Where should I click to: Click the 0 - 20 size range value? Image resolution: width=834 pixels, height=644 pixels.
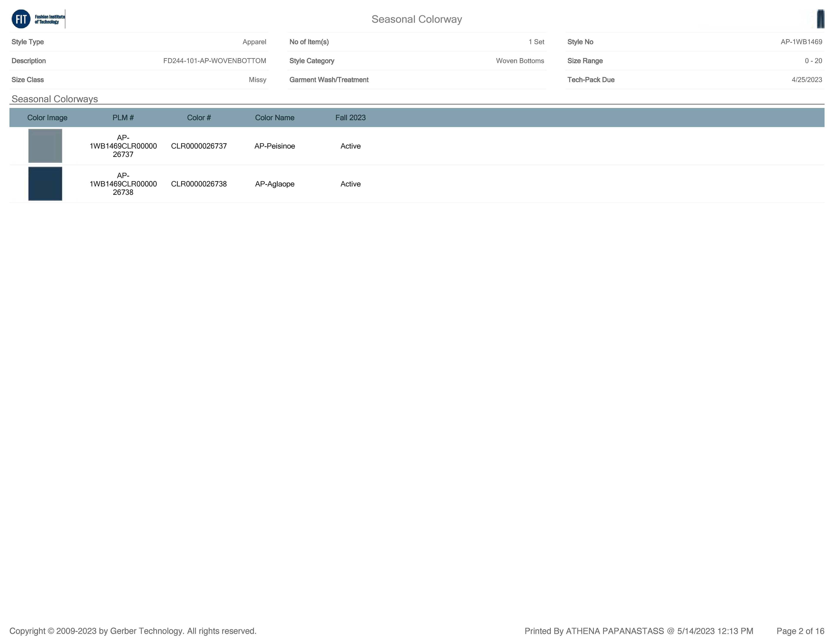(x=813, y=61)
